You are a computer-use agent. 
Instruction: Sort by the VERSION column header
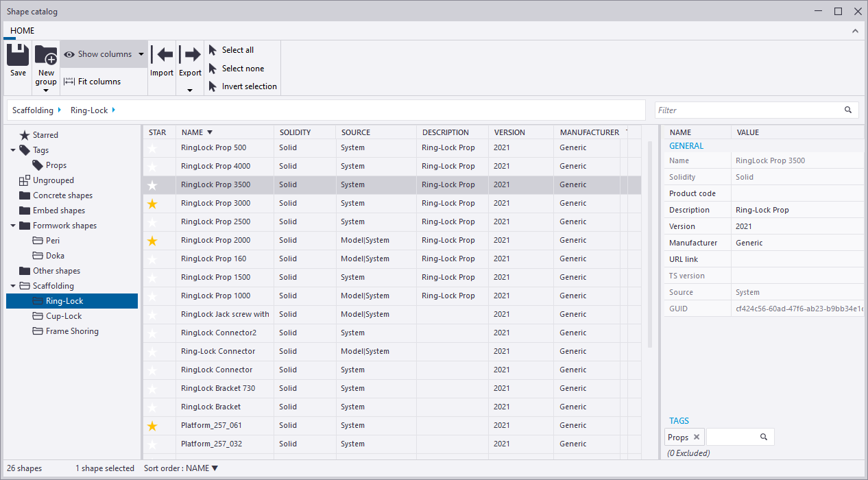click(x=520, y=132)
